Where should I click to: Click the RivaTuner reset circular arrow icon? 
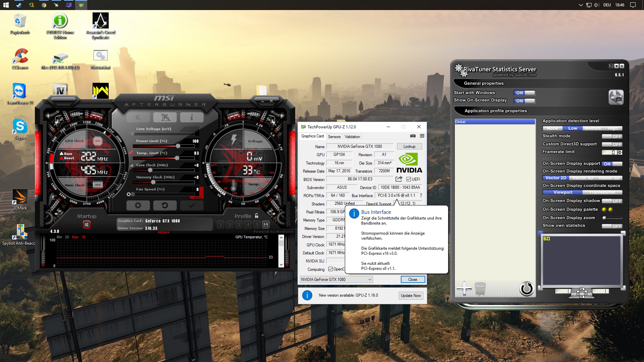[x=527, y=288]
